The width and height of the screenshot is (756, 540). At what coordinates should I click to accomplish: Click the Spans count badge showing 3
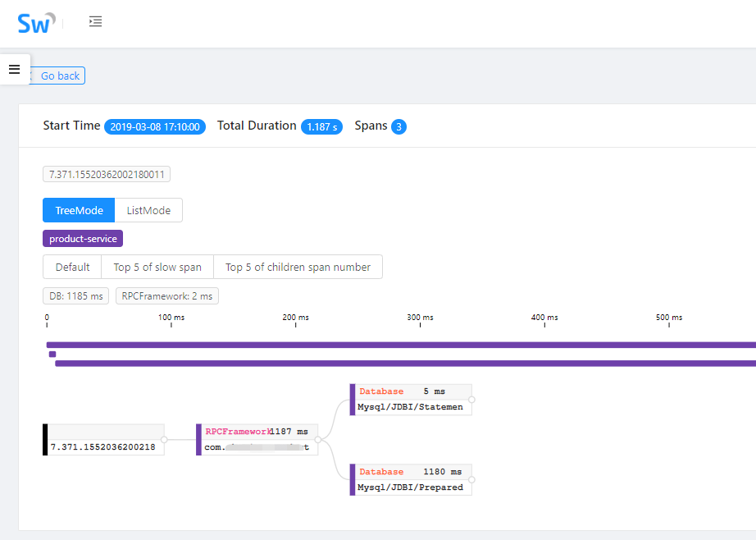[x=398, y=126]
